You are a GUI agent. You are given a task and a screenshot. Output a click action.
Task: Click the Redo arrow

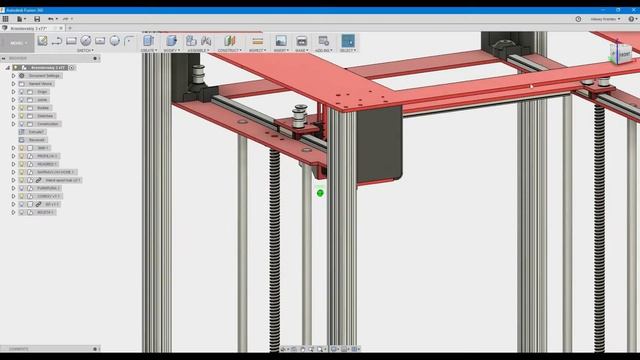coord(65,19)
